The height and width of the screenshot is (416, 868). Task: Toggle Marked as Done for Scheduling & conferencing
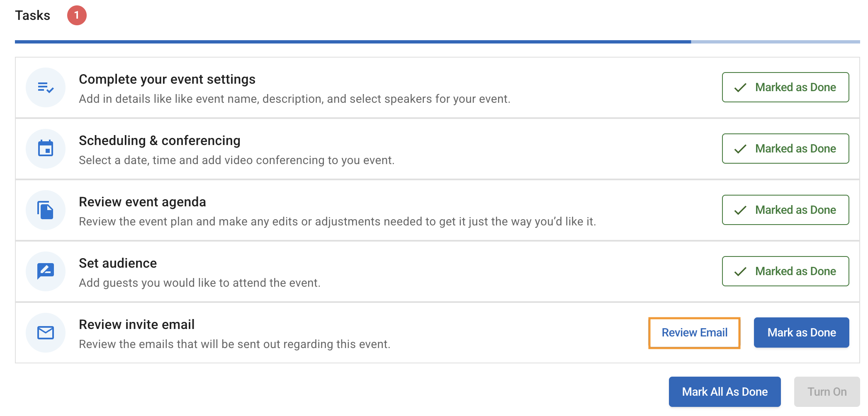pyautogui.click(x=785, y=148)
